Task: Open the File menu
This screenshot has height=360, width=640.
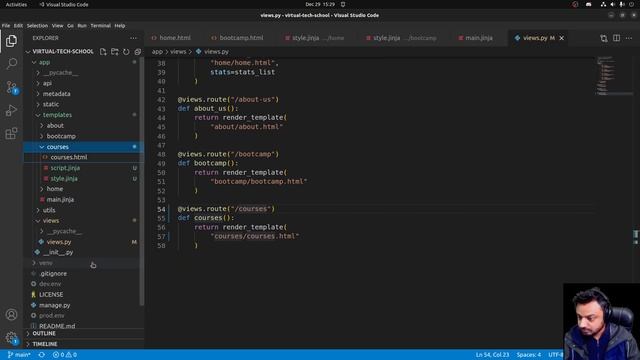Action: pyautogui.click(x=6, y=25)
